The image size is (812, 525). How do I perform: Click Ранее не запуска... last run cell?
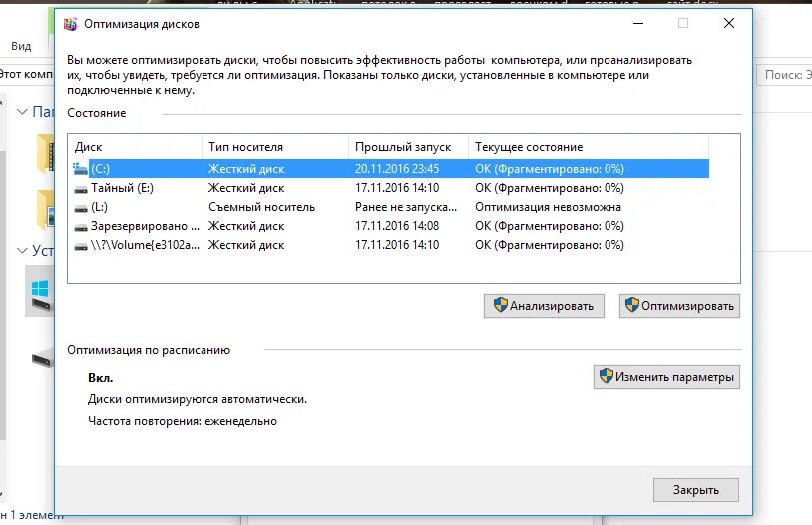(x=406, y=207)
